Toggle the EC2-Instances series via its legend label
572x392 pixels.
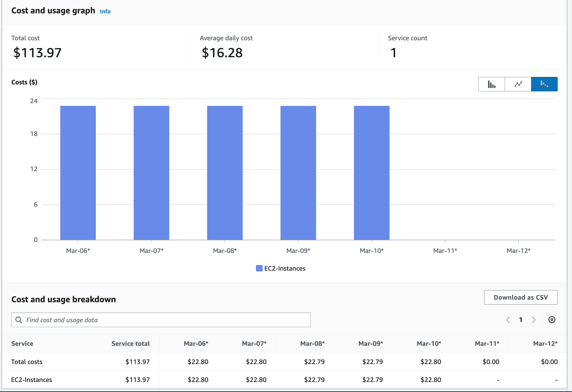285,268
